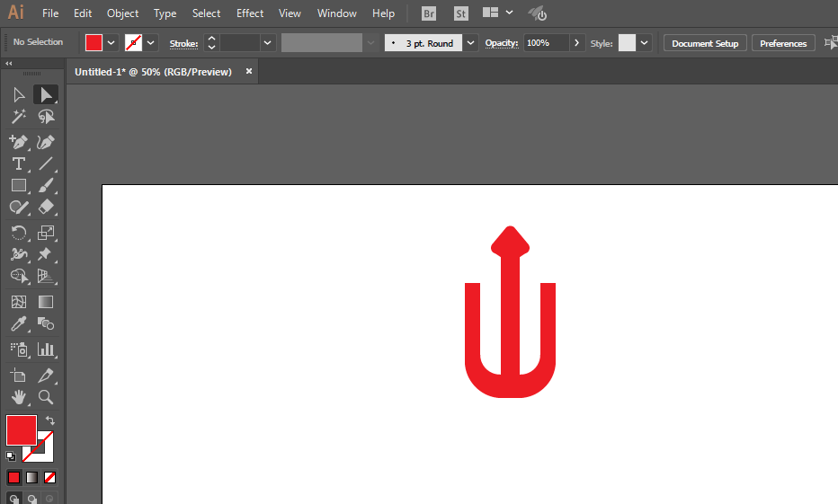The width and height of the screenshot is (838, 504).
Task: Select the Column Graph tool
Action: tap(46, 349)
